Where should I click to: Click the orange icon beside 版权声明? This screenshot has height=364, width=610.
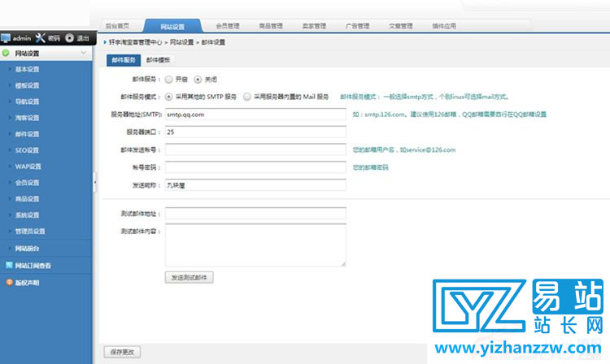click(9, 283)
